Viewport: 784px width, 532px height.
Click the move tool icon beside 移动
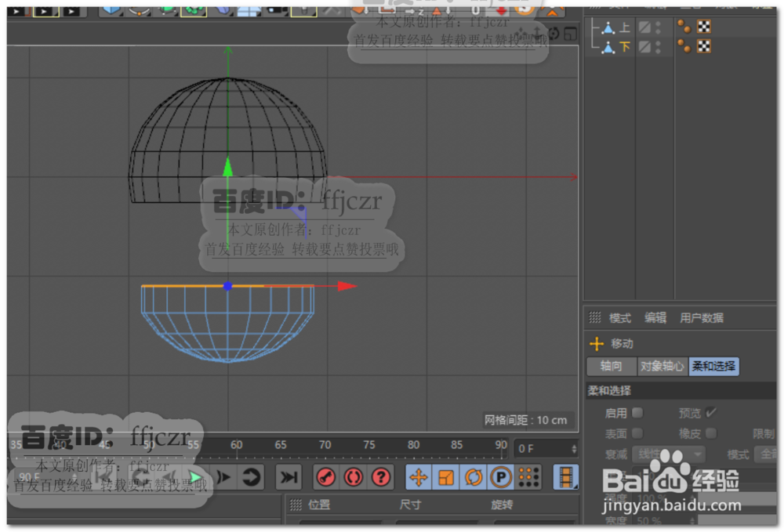point(597,344)
